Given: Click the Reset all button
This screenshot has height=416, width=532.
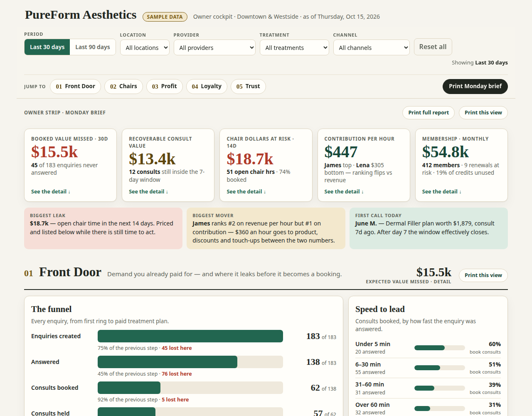Looking at the screenshot, I should point(433,47).
